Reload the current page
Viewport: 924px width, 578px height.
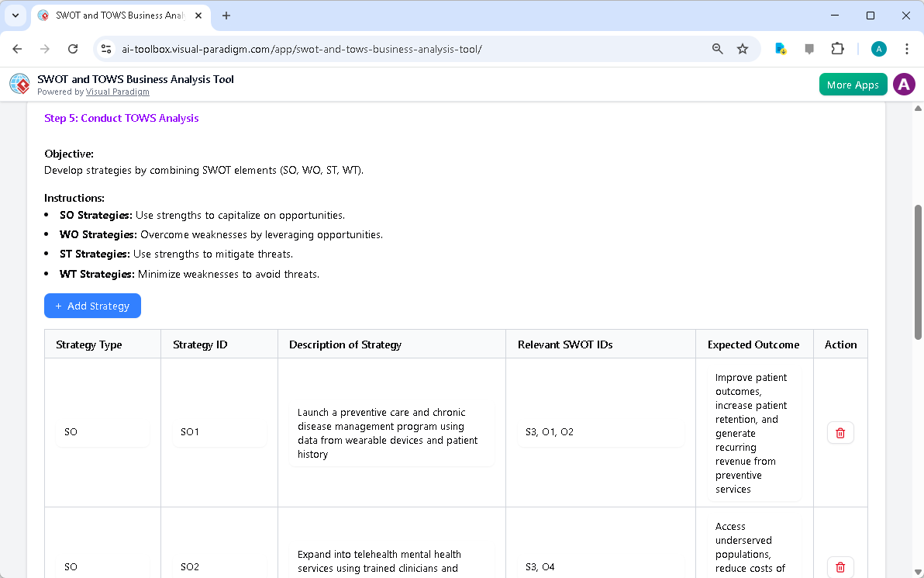[73, 48]
